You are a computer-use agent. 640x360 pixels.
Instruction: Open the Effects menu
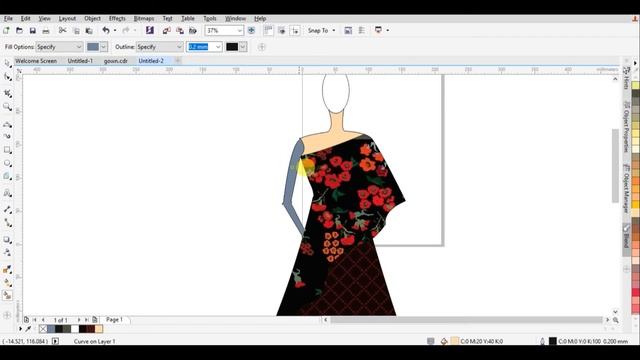[x=117, y=19]
